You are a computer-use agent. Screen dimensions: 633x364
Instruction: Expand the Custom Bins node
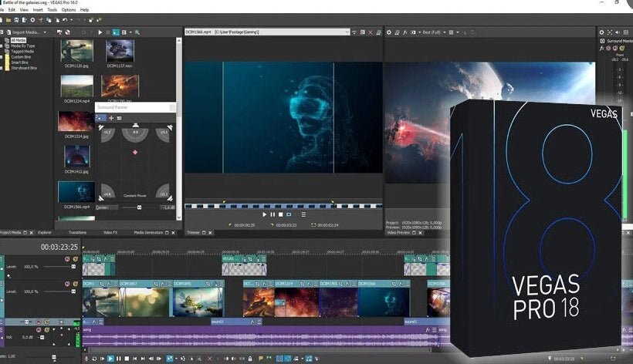(2, 57)
